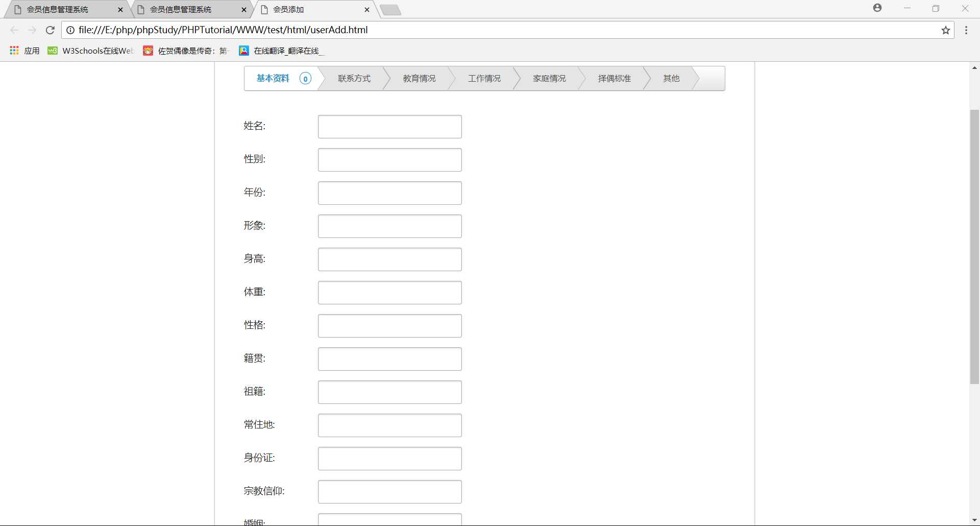Go forward with the browser forward arrow
Screen dimensions: 980x526
click(32, 30)
